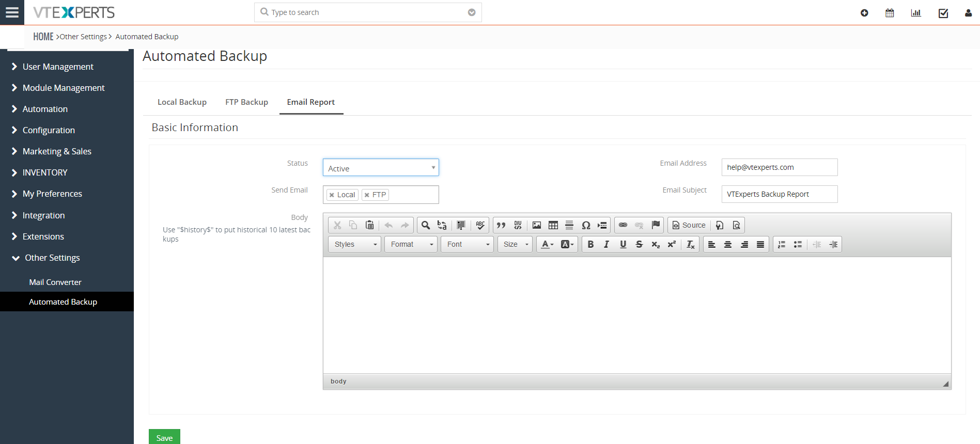Click the Paste icon in editor toolbar
The width and height of the screenshot is (980, 444).
[x=369, y=225]
